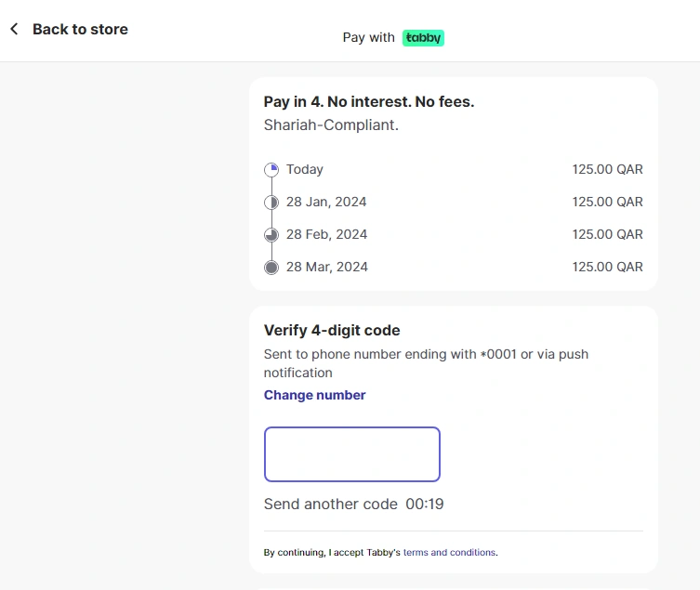Click the 28 Jan, 2024 date

point(326,203)
